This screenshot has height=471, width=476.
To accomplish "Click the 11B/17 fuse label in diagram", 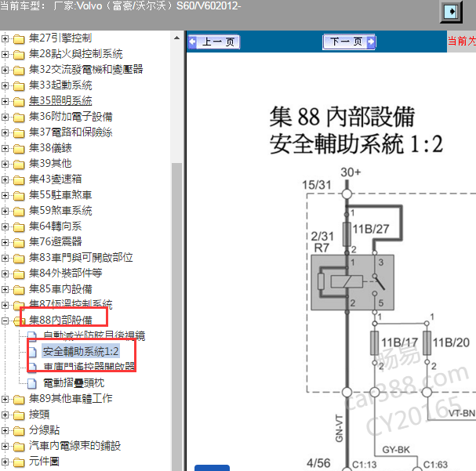I will click(399, 342).
